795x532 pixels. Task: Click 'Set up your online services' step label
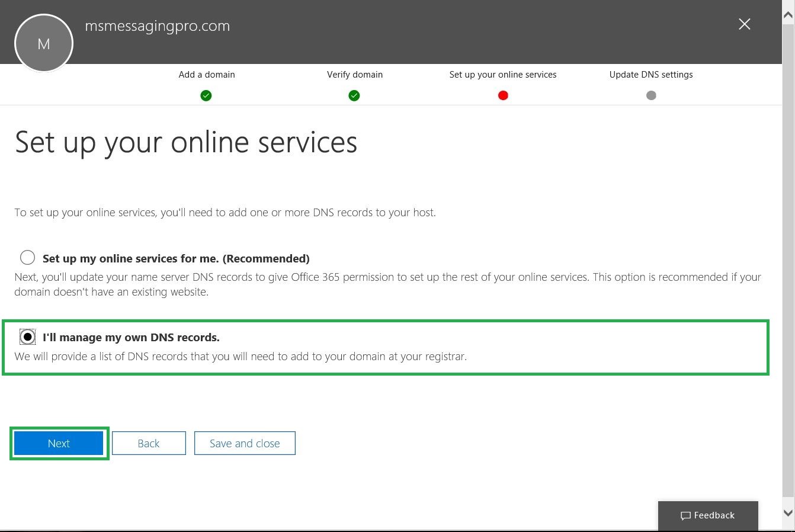click(x=503, y=75)
